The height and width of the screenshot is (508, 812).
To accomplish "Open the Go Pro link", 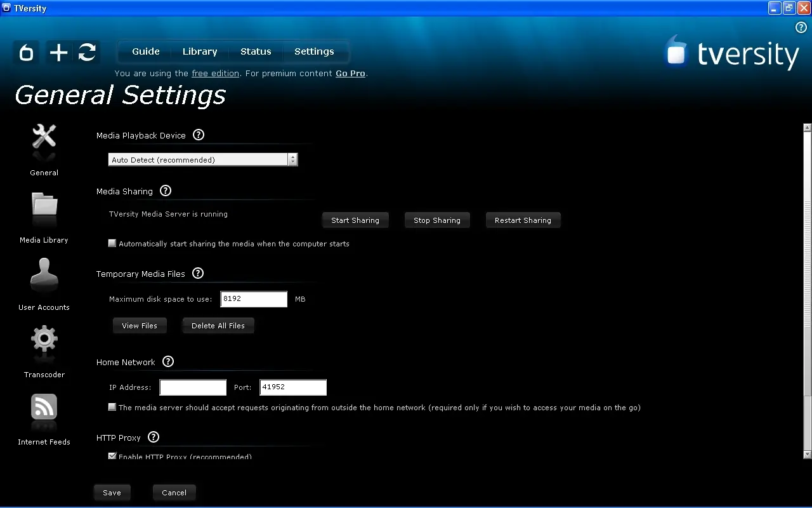I will point(350,74).
